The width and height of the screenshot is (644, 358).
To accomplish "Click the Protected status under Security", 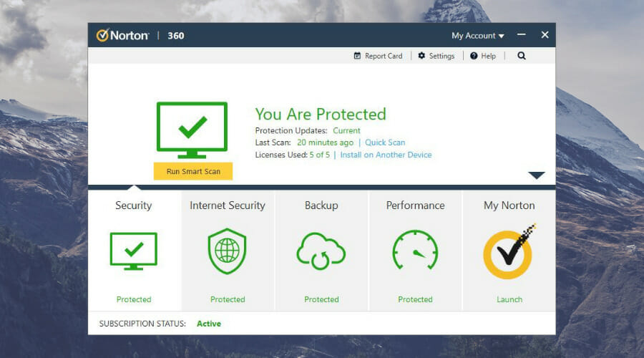I will click(134, 299).
